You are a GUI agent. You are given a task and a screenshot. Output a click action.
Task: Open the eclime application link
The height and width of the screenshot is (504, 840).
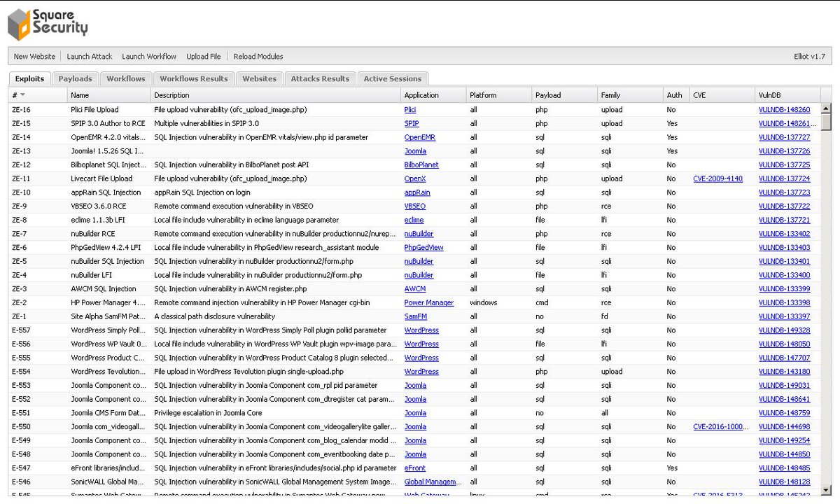tap(414, 220)
